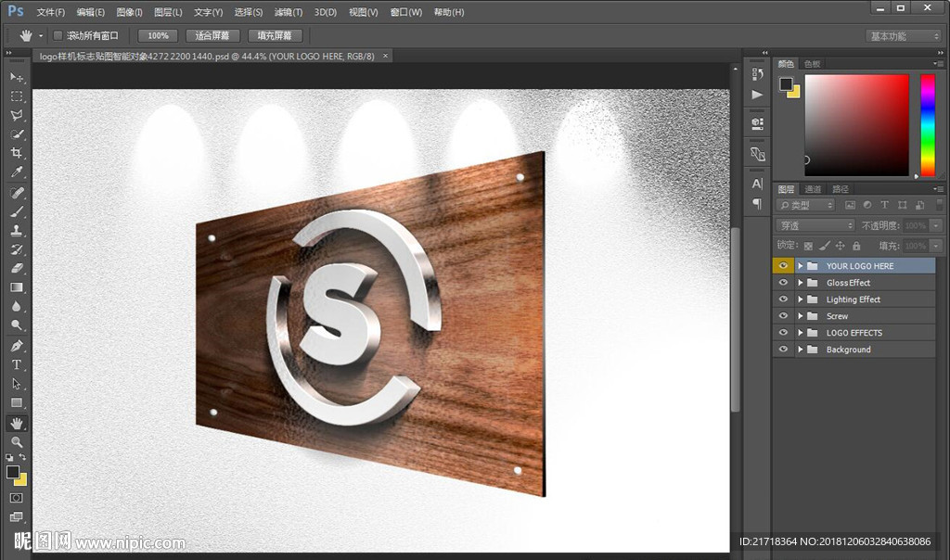The image size is (950, 560).
Task: Filter layers by type (T) icon
Action: coord(884,205)
